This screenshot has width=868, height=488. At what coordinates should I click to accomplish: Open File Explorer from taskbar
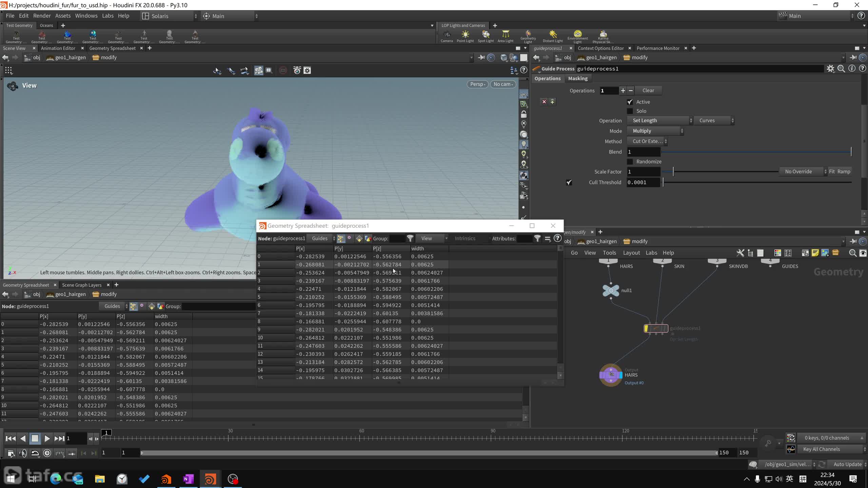click(x=99, y=479)
